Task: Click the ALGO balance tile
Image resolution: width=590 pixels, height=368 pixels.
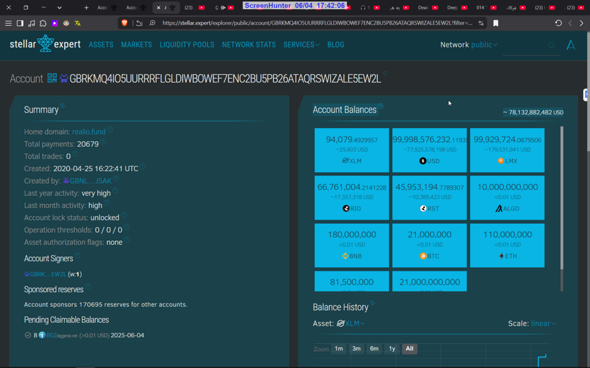Action: [x=507, y=198]
